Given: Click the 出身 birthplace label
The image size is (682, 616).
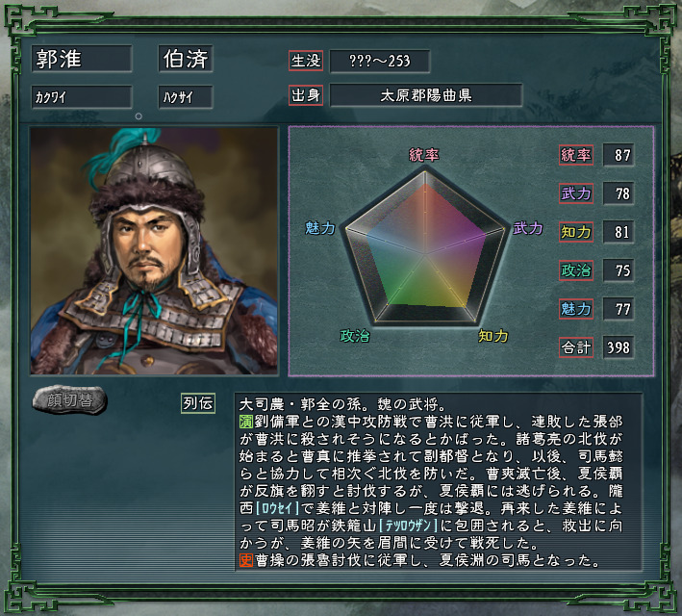Looking at the screenshot, I should pos(306,95).
